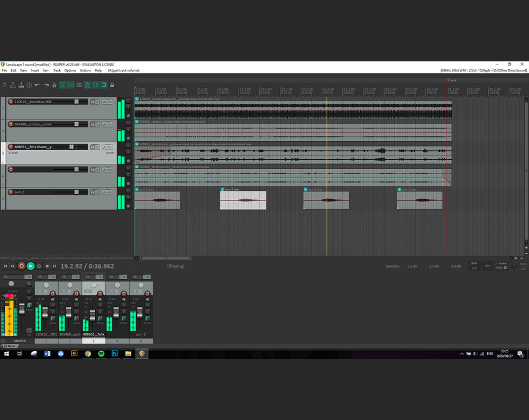Click the Save Project toolbar icon

click(21, 85)
